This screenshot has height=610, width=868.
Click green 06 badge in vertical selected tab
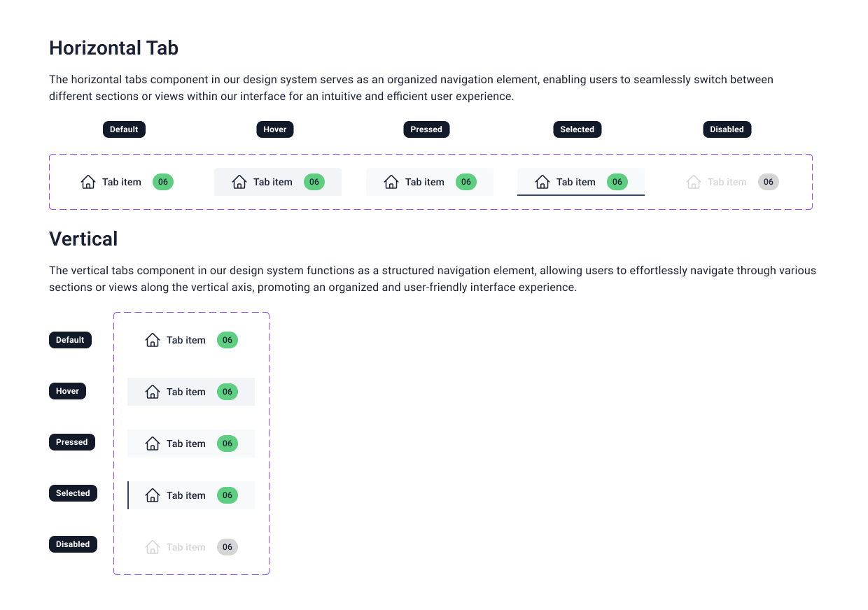227,495
